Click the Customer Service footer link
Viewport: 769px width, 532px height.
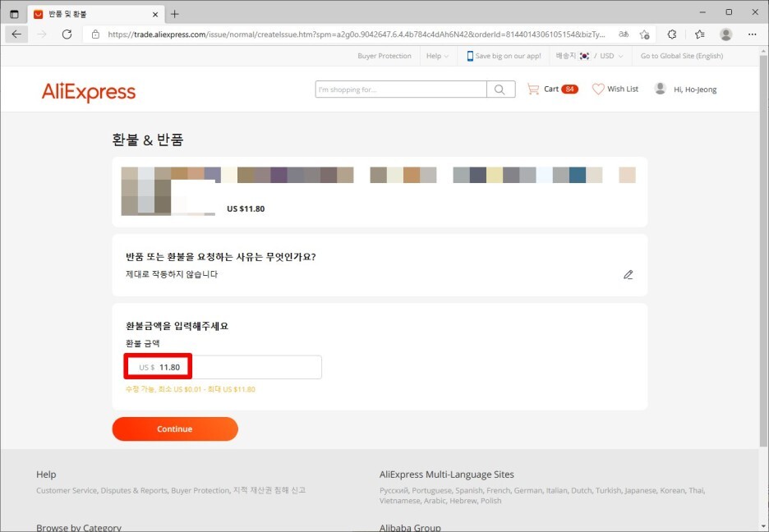(67, 490)
